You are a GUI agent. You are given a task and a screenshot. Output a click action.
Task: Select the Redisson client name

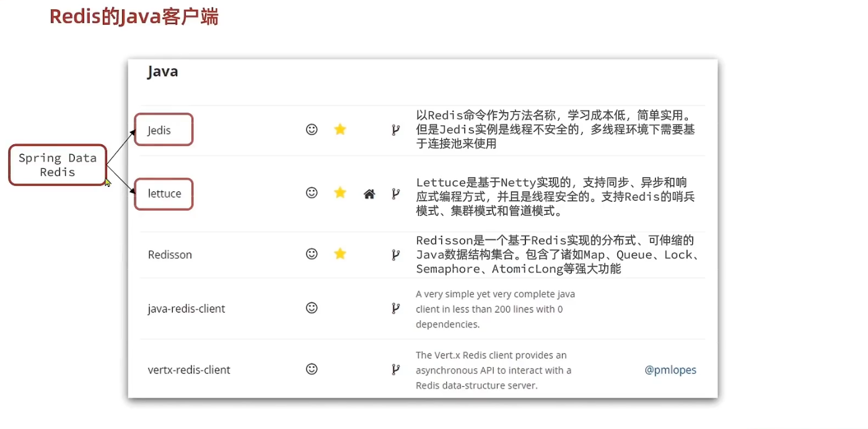[x=170, y=254]
